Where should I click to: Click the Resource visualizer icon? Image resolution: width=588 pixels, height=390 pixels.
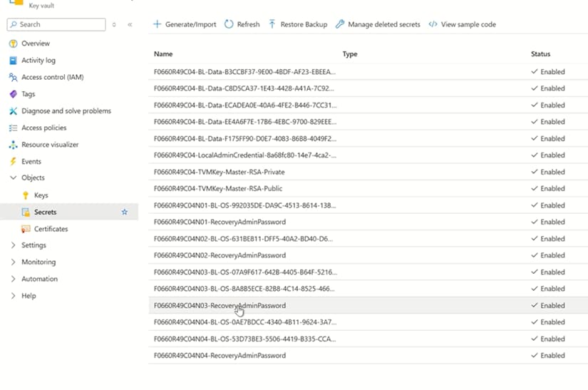[x=13, y=145]
